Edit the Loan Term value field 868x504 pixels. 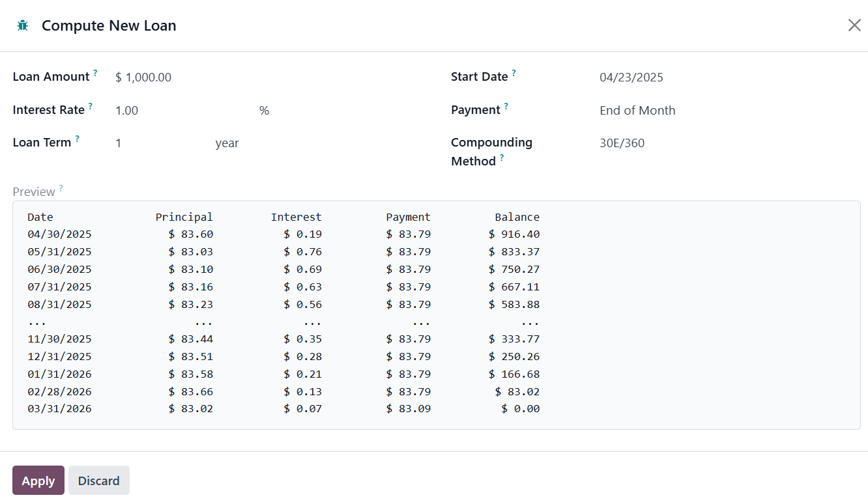pyautogui.click(x=160, y=143)
